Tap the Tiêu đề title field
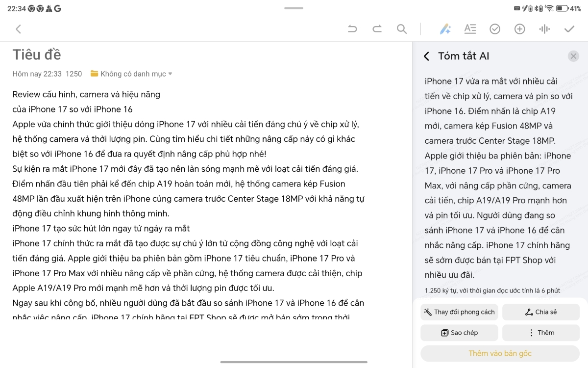This screenshot has height=368, width=588. pyautogui.click(x=37, y=54)
